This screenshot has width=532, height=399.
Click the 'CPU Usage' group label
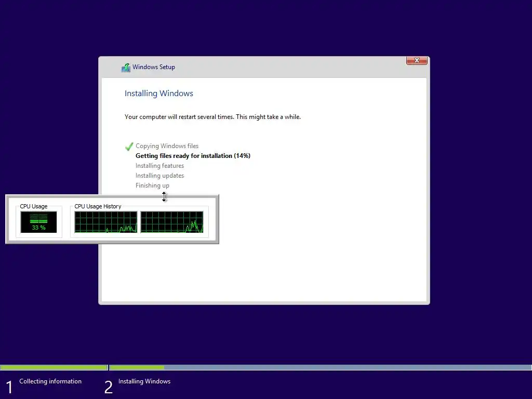[34, 206]
